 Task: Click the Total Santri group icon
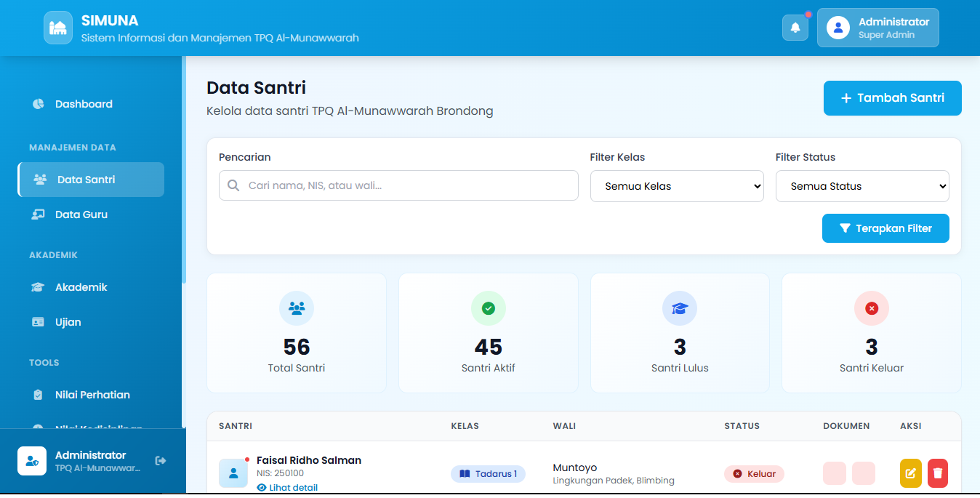coord(297,308)
